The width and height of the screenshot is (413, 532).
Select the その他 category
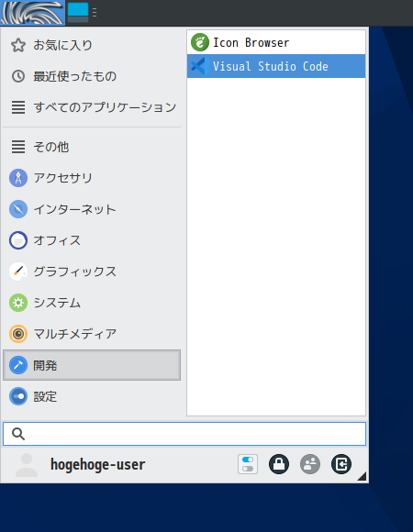pos(92,147)
